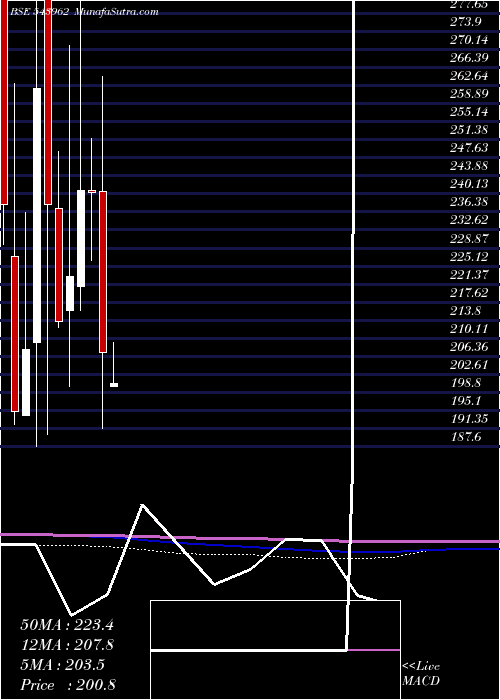
Task: Click the 221.37 price axis label
Action: (x=469, y=275)
